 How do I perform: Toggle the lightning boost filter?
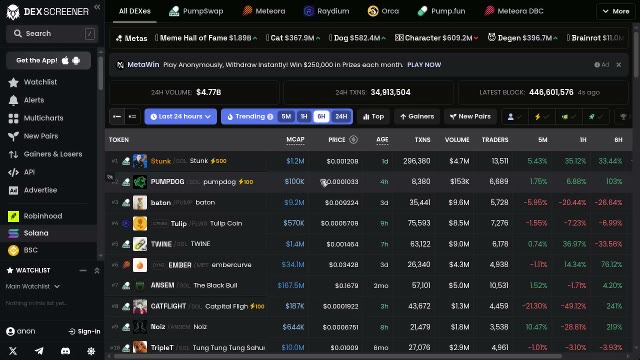point(542,117)
